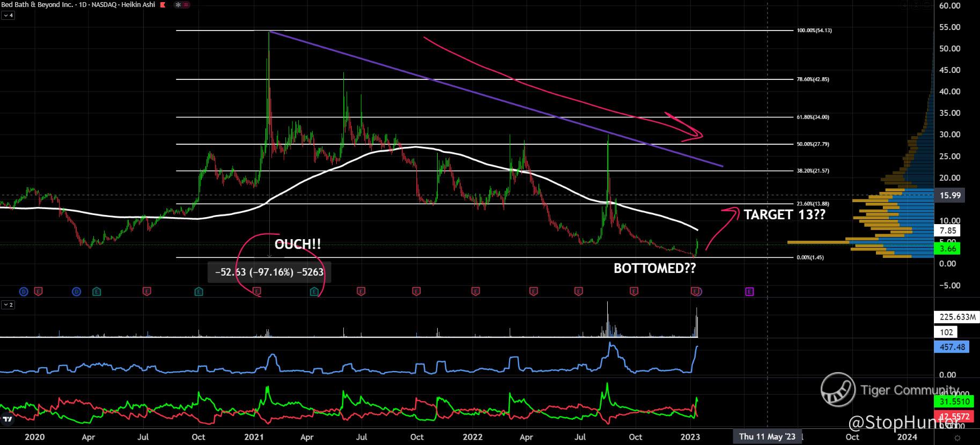Click the TARGET 13?? text annotation

point(785,215)
